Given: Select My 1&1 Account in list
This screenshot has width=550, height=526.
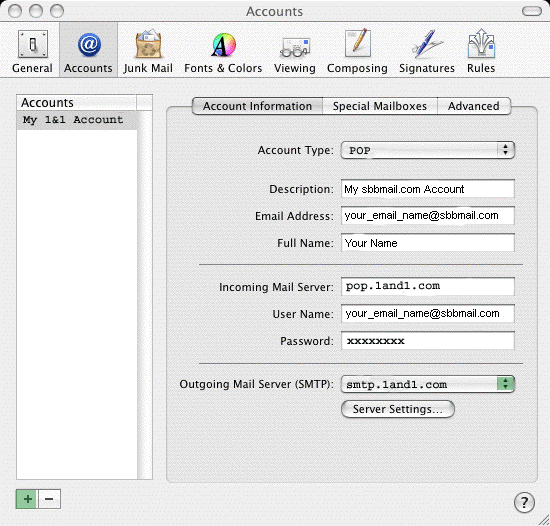Looking at the screenshot, I should click(77, 120).
